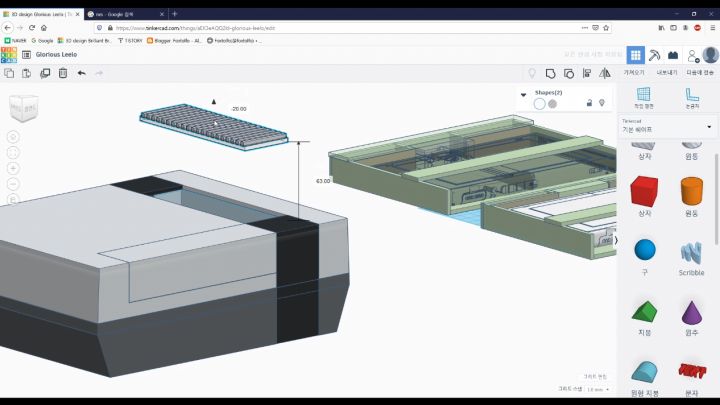
Task: Click the -20.00 dimension value
Action: pos(239,109)
